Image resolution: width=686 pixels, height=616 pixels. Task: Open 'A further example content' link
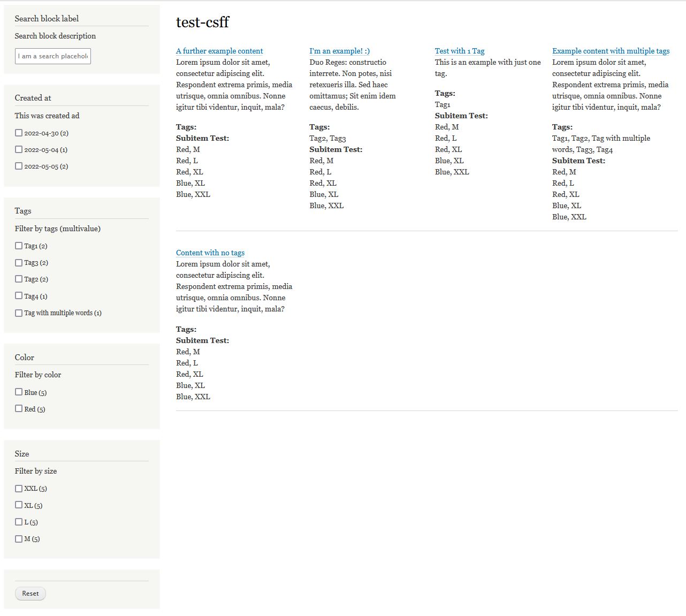(219, 51)
